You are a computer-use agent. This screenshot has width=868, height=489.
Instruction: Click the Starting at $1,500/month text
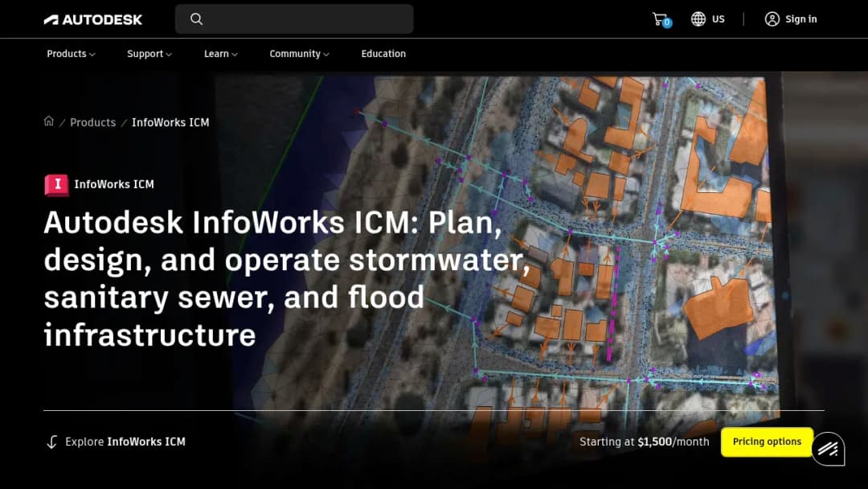[x=645, y=442]
